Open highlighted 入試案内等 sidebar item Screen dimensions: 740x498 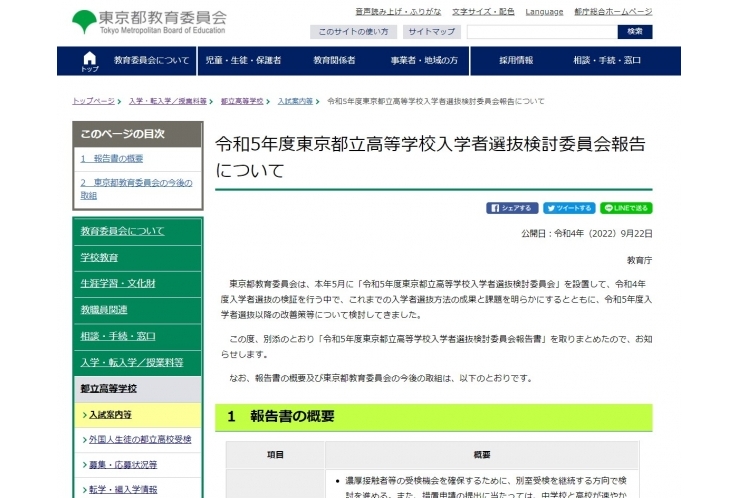tap(110, 415)
